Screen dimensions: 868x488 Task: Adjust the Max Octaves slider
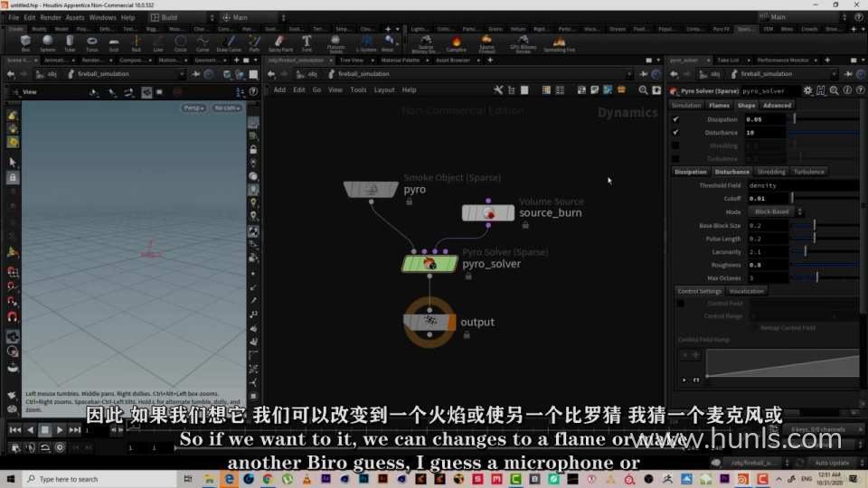click(x=825, y=277)
